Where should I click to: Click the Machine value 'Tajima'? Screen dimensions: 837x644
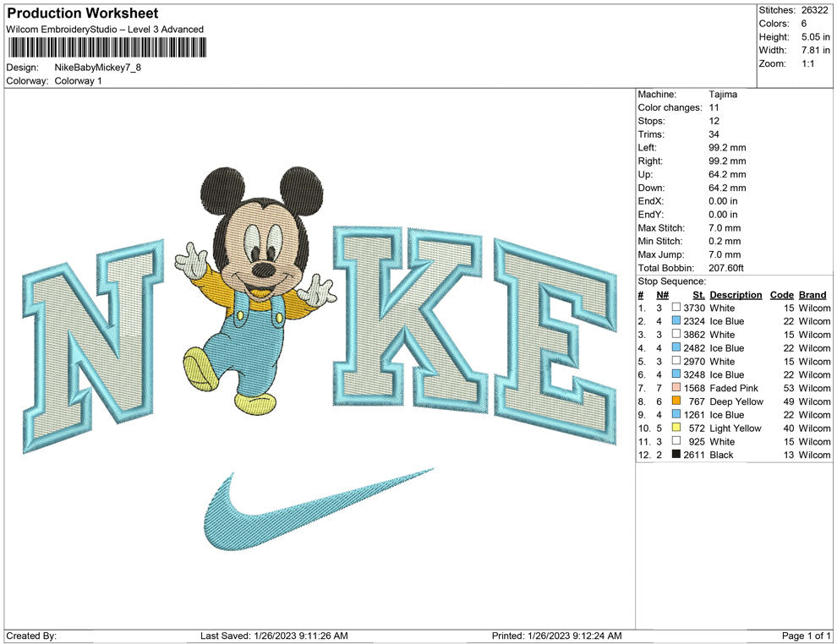click(x=723, y=94)
